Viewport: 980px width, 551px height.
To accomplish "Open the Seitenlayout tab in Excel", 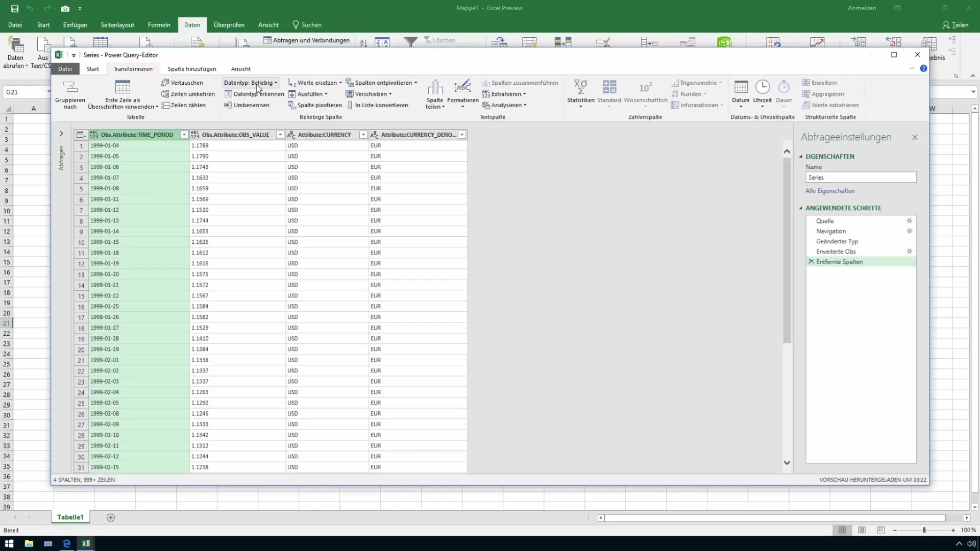I will [x=117, y=25].
